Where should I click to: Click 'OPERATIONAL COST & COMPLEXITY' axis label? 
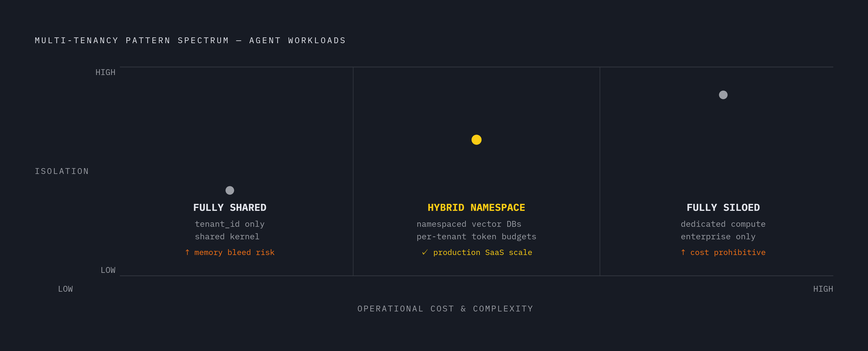tap(445, 309)
